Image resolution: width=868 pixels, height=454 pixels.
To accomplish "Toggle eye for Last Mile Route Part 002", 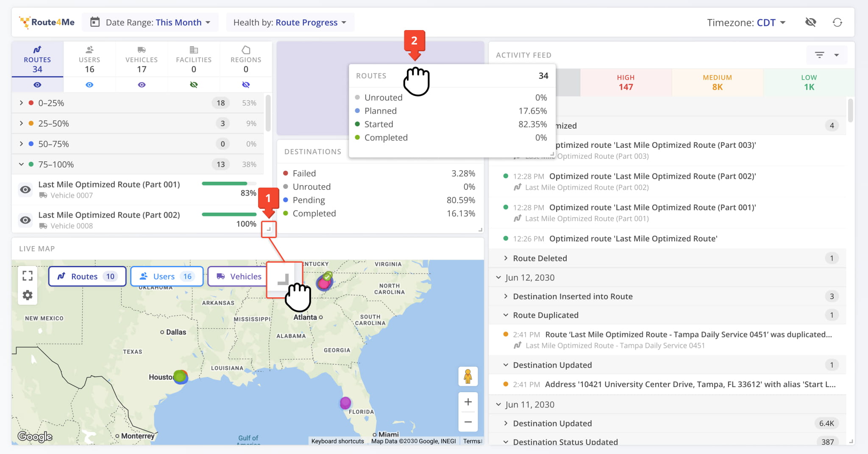I will point(25,220).
